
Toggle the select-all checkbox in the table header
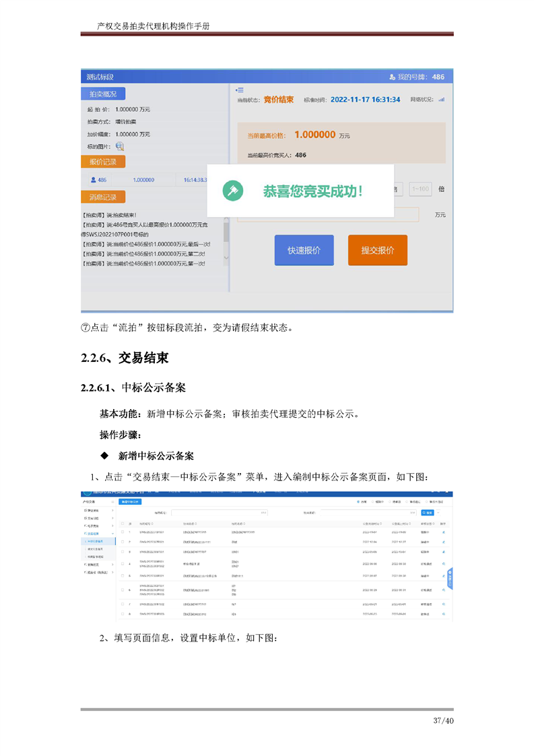122,523
